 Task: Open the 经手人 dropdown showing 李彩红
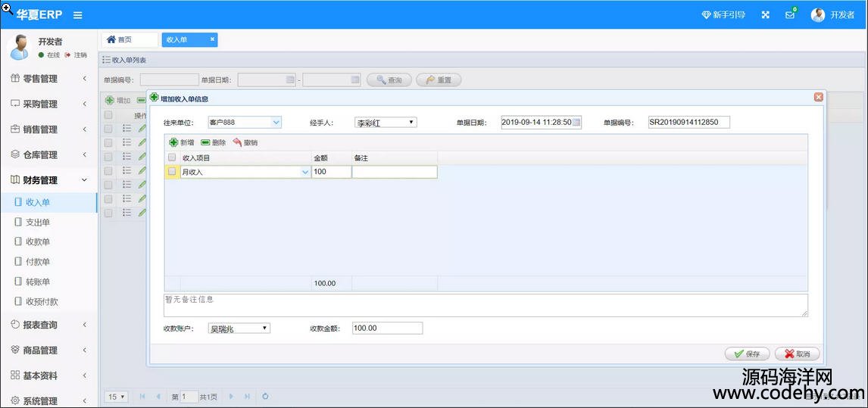point(386,123)
